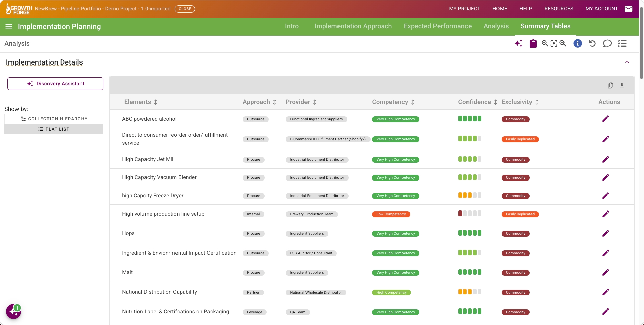Click the AI sparkle icon in Analysis toolbar
The height and width of the screenshot is (325, 644).
click(x=519, y=43)
